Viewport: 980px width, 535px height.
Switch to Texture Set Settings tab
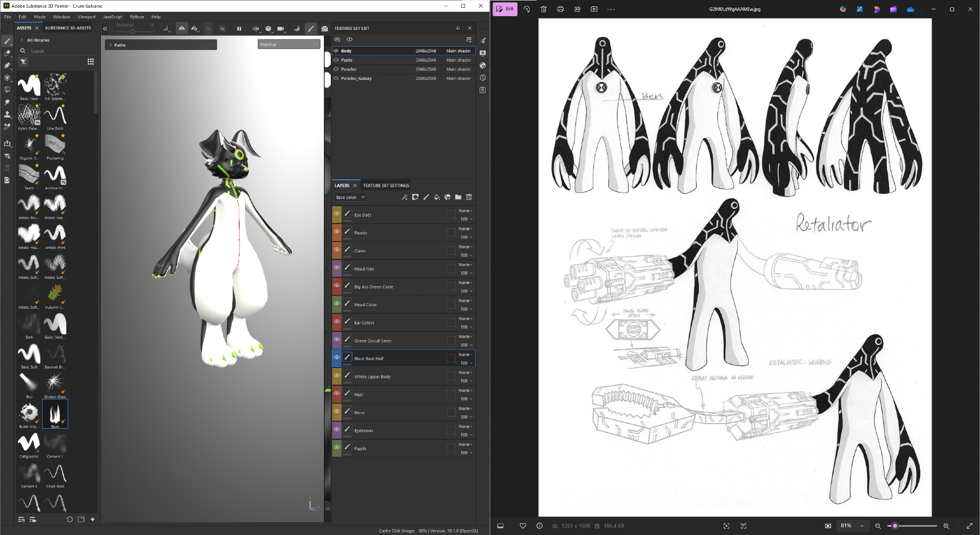(386, 186)
